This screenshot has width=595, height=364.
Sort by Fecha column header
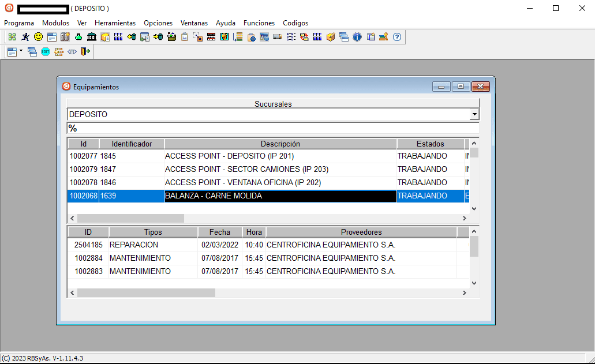220,232
